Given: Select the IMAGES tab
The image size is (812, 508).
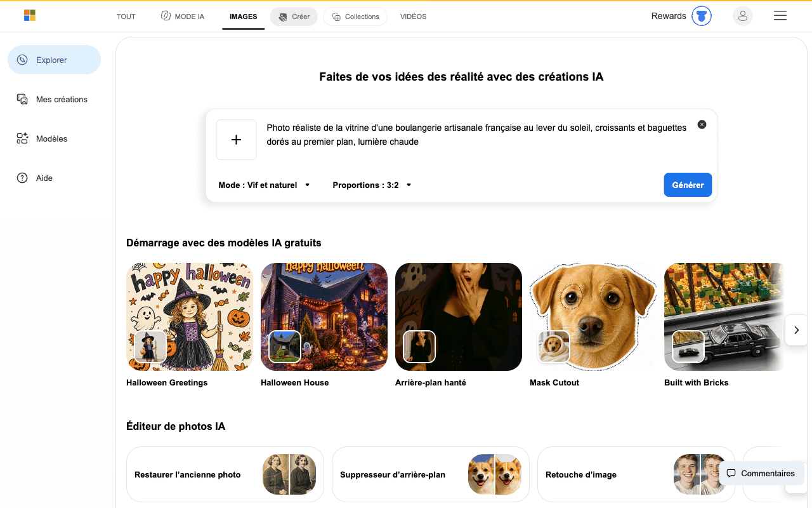Looking at the screenshot, I should pos(244,17).
